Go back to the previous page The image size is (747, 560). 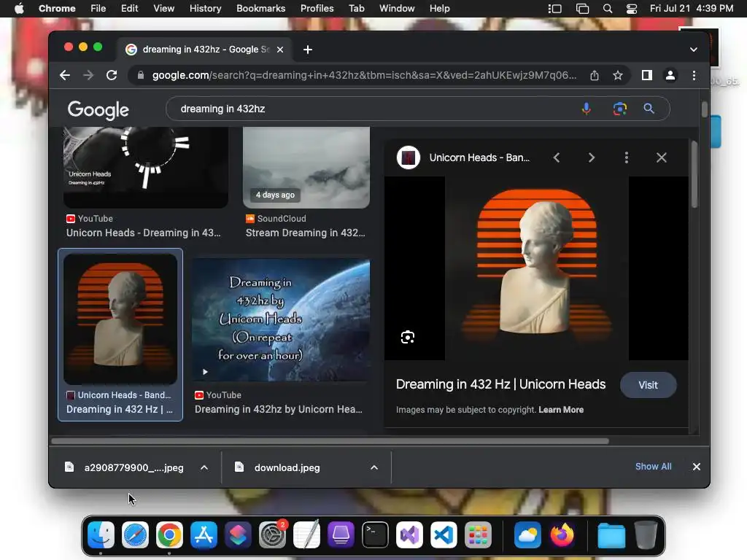[x=65, y=75]
